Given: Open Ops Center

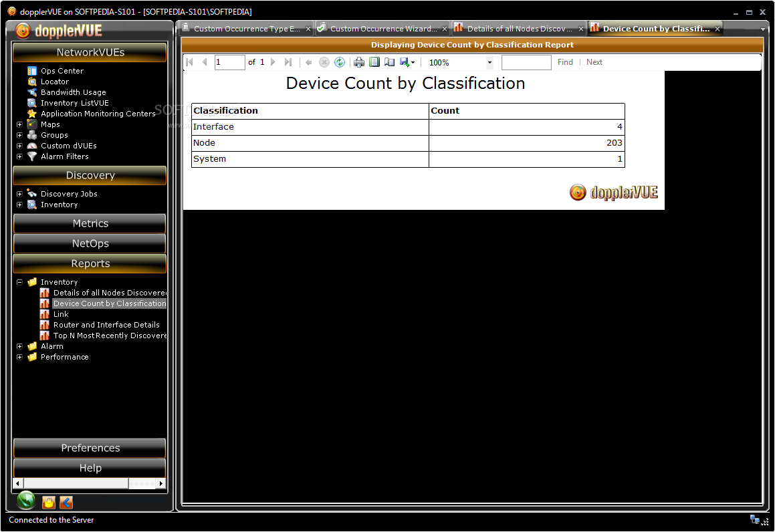Looking at the screenshot, I should (x=62, y=71).
